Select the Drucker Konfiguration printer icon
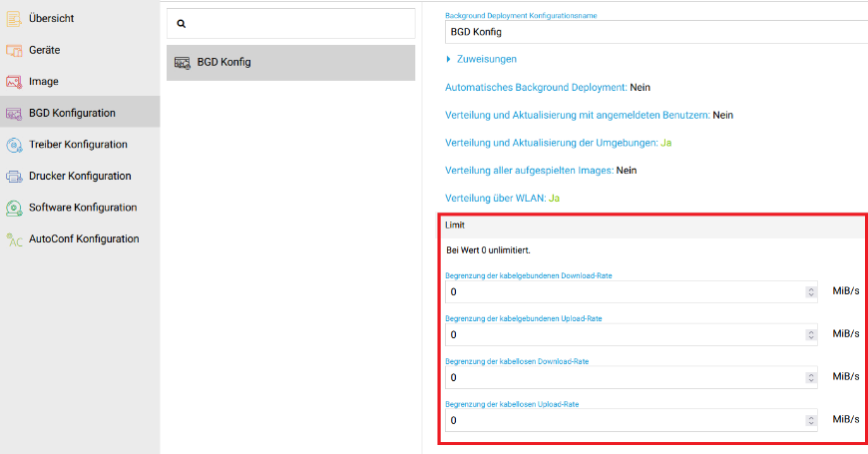Screen dimensions: 868x454 (x=14, y=177)
